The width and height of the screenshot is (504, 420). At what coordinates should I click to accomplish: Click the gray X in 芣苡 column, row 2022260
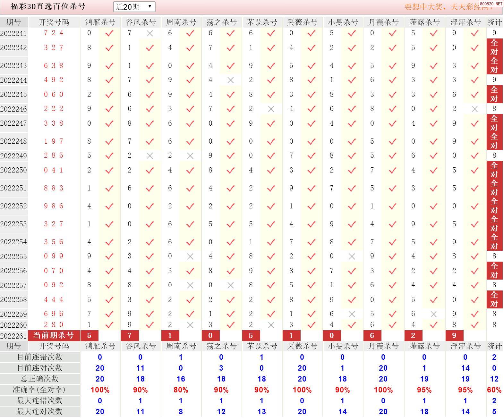point(271,325)
